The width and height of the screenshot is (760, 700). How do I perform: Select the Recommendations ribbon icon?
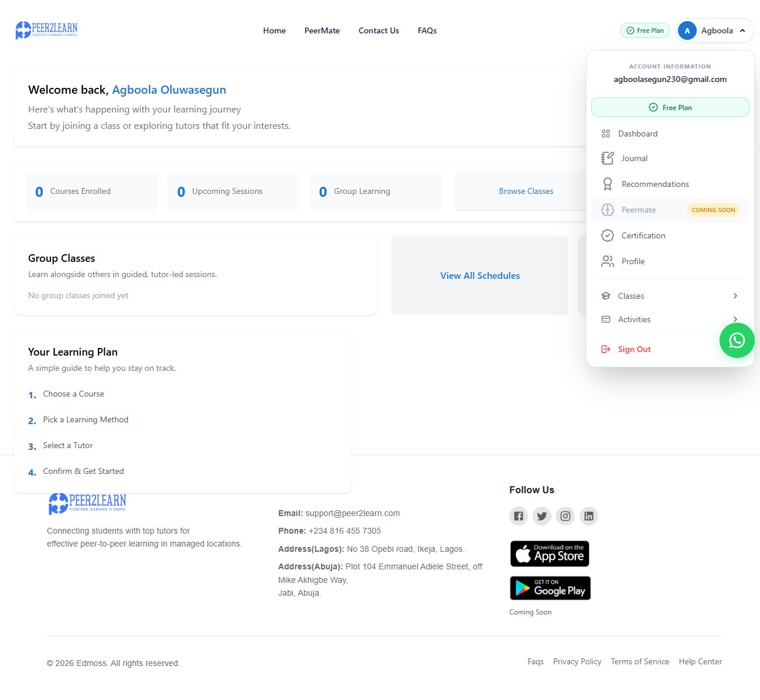tap(608, 184)
